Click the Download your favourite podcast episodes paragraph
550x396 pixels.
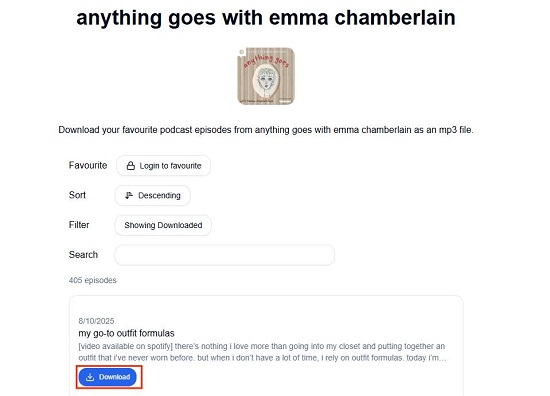coord(266,130)
